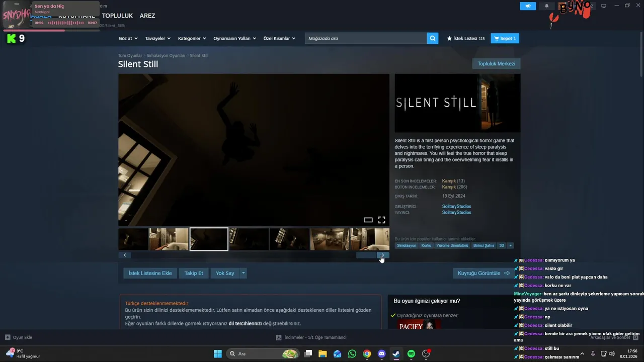
Task: Open the AREZ profile tab
Action: click(x=147, y=16)
